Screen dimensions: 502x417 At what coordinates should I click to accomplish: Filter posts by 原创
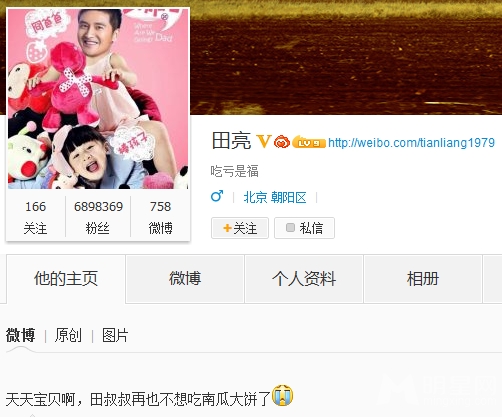[68, 335]
